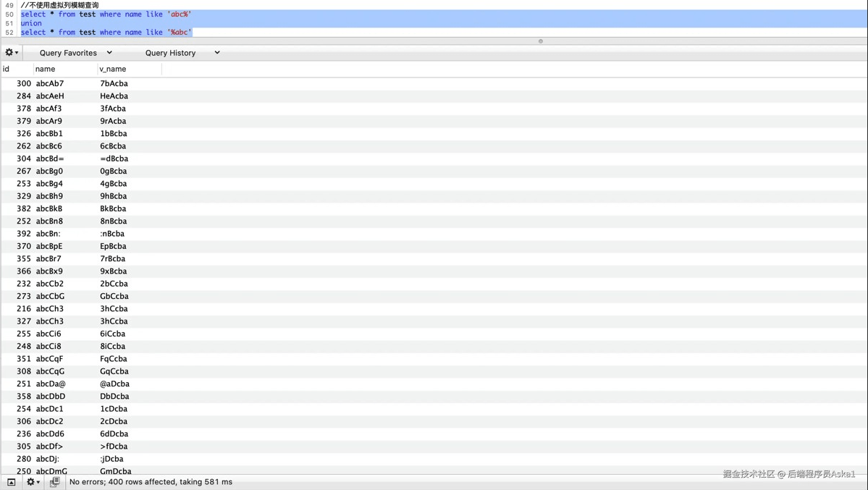Select name cell abcCi8
Image resolution: width=868 pixels, height=490 pixels.
point(49,346)
